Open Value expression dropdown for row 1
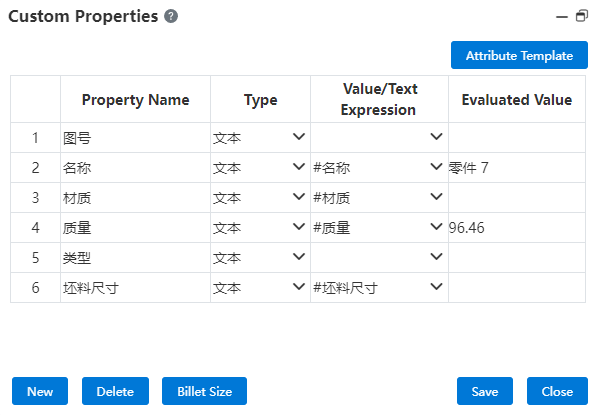The width and height of the screenshot is (597, 415). [436, 136]
